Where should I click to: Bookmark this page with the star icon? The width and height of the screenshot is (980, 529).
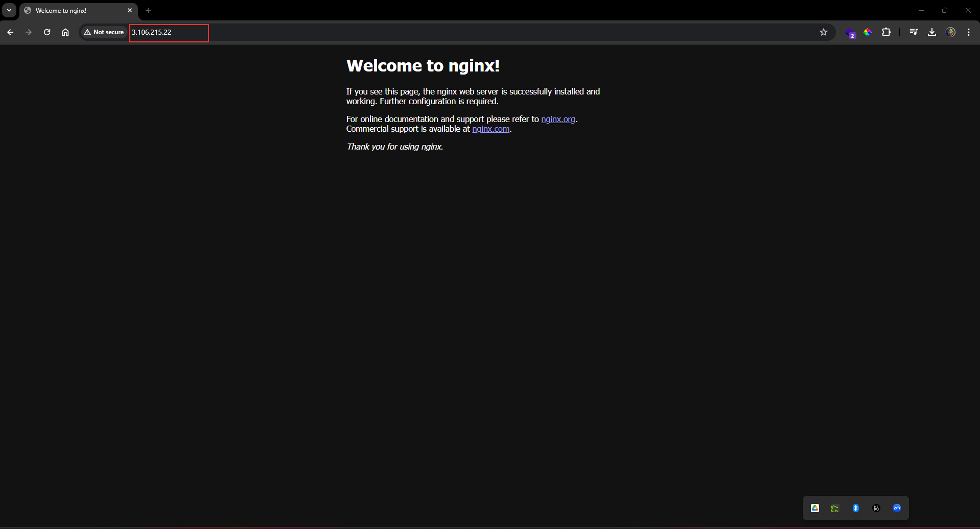[x=824, y=32]
